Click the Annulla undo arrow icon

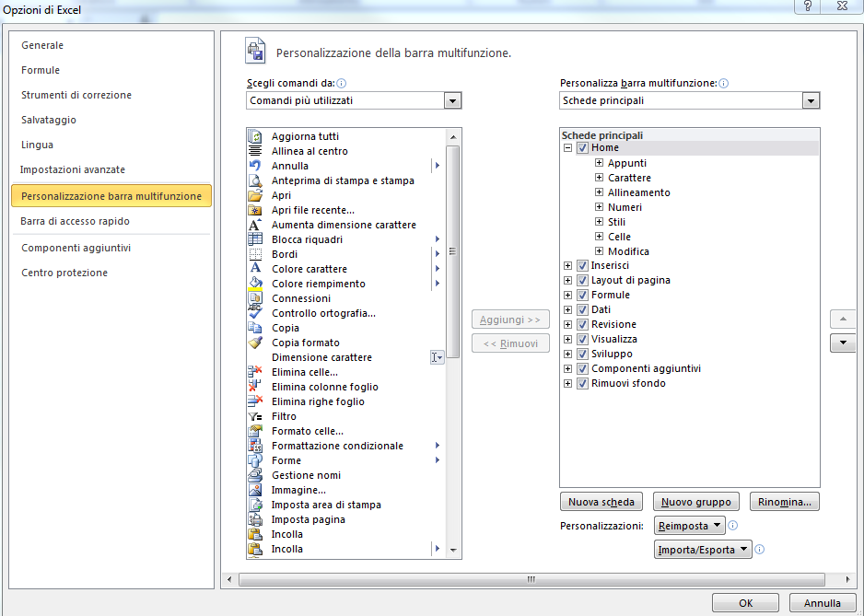click(x=255, y=166)
